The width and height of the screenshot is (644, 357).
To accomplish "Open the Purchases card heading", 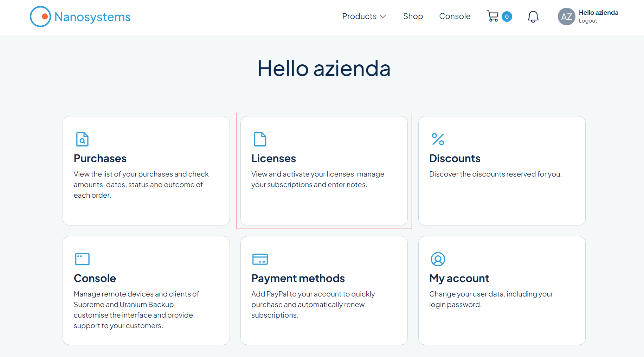I will (x=100, y=158).
